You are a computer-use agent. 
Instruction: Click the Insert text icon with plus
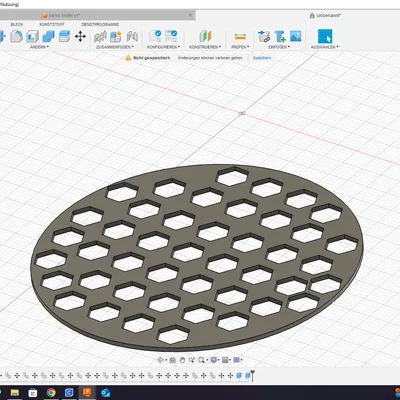(280, 36)
